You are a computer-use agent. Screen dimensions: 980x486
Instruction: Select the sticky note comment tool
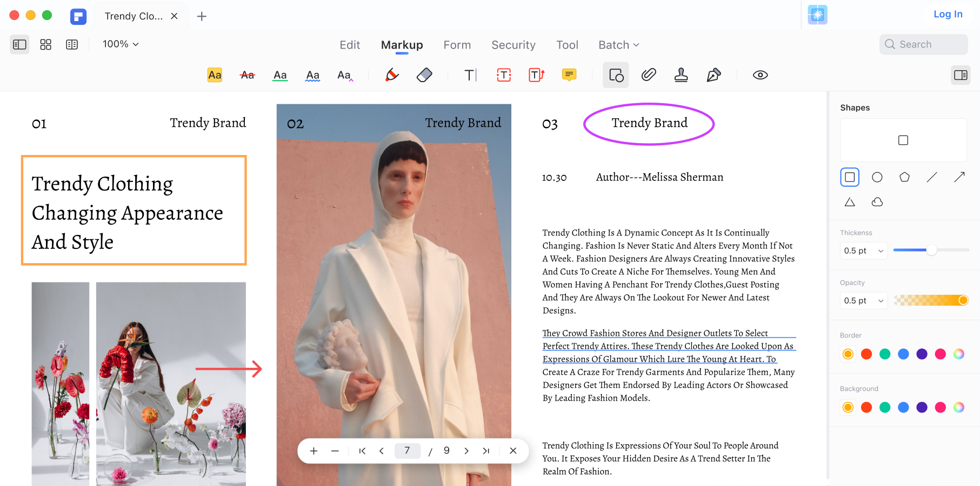pos(569,75)
